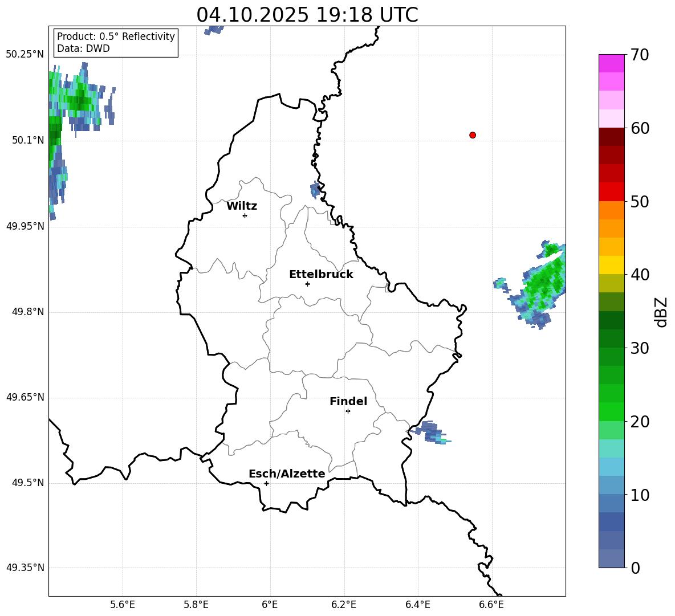Click the 50.25°N latitude label
This screenshot has width=675, height=616.
point(25,55)
